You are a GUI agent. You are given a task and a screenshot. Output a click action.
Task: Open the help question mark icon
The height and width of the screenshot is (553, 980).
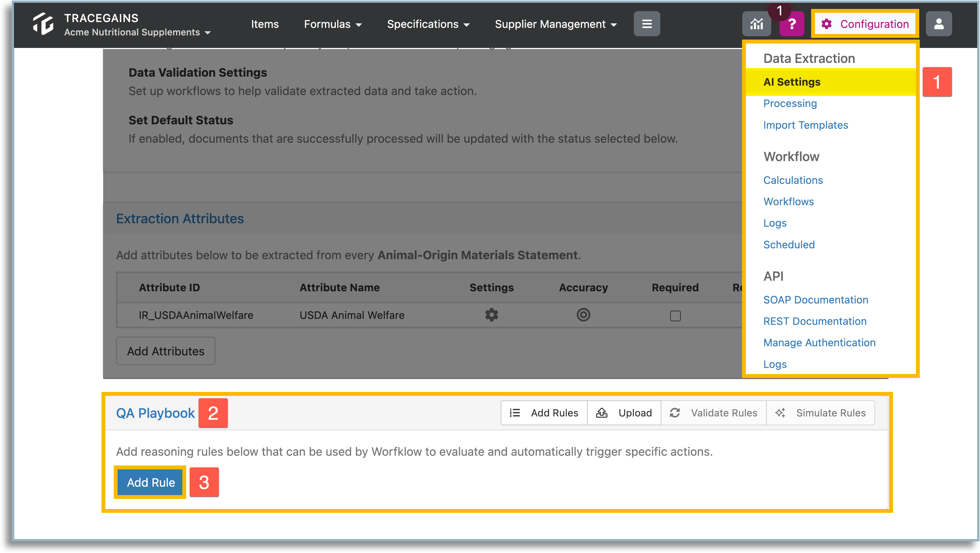[792, 24]
